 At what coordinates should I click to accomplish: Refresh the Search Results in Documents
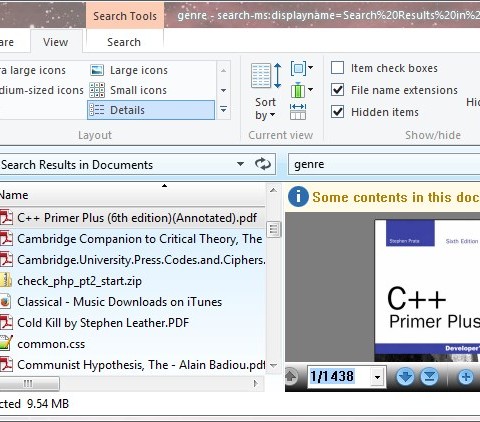pos(263,164)
